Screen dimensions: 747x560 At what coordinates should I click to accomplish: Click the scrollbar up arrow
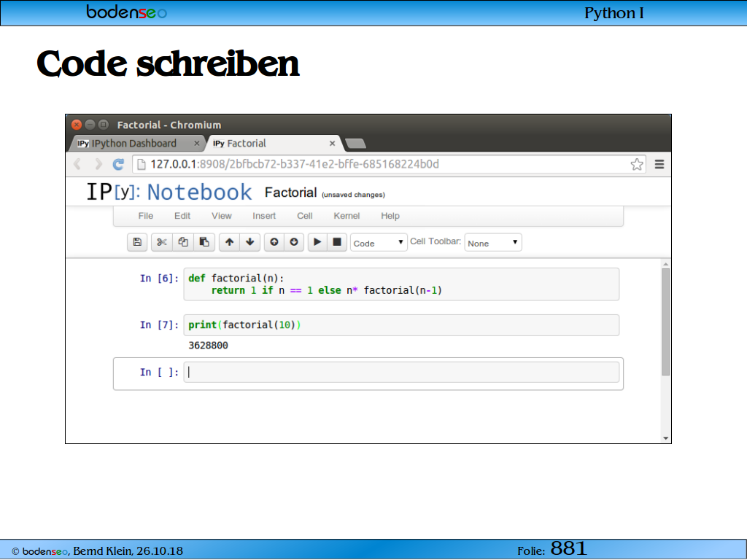click(665, 264)
